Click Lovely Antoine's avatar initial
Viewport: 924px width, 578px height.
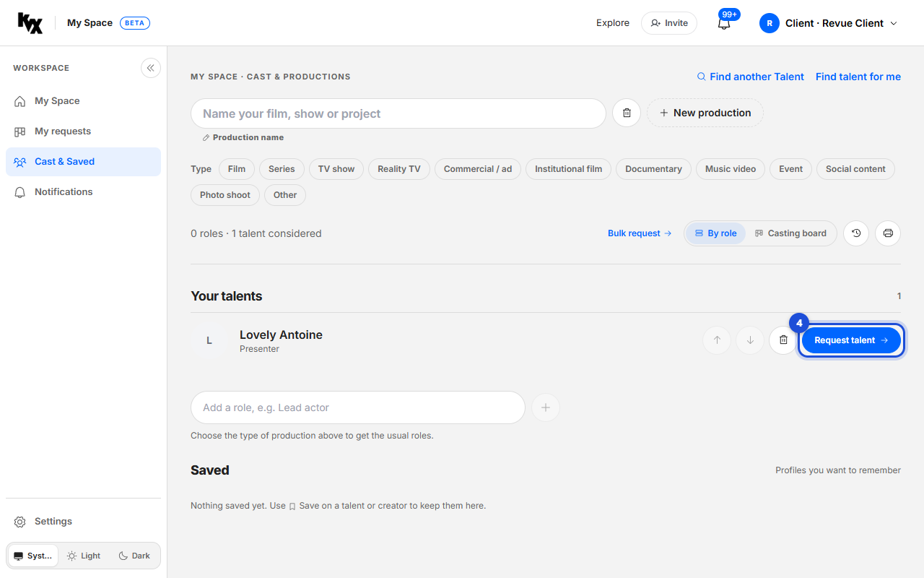(209, 340)
